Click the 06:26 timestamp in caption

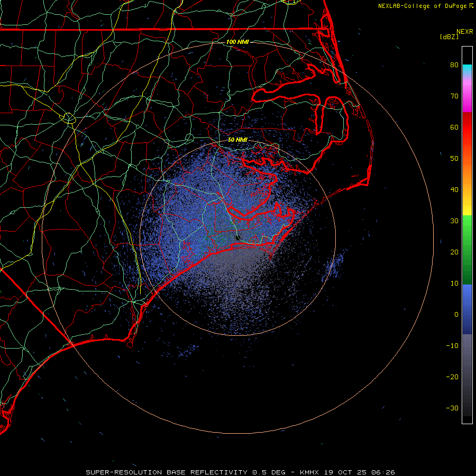coord(383,472)
